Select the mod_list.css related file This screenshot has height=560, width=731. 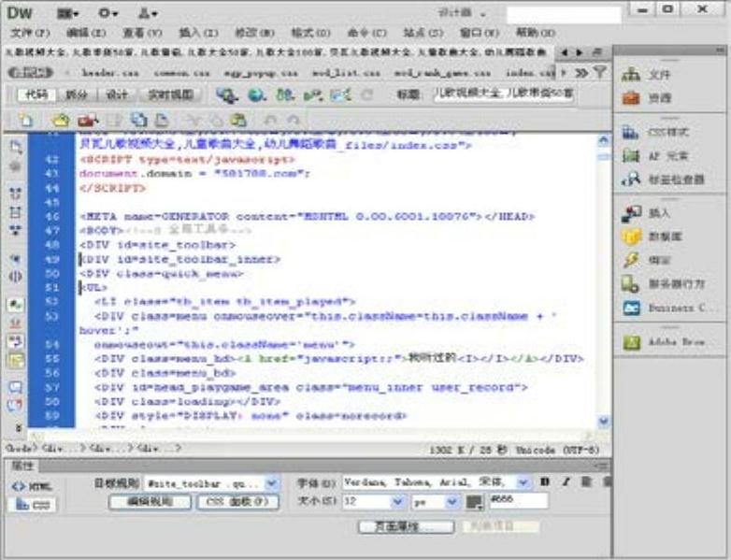(346, 73)
